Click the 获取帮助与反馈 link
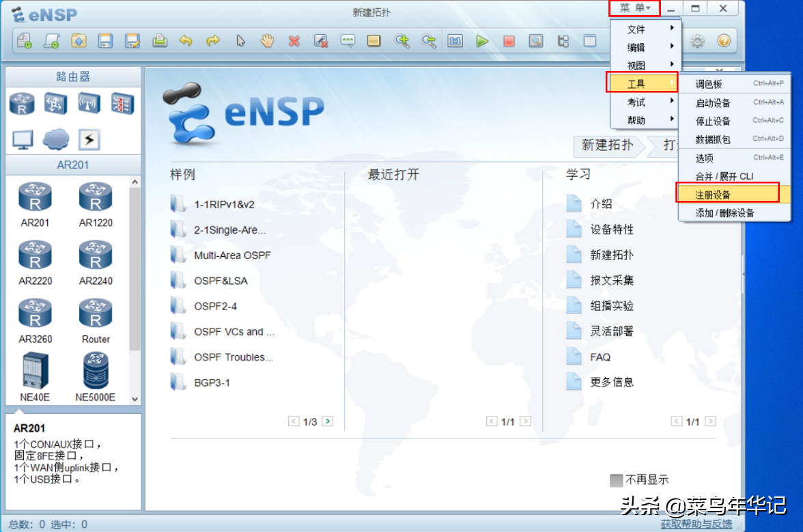 coord(696,523)
